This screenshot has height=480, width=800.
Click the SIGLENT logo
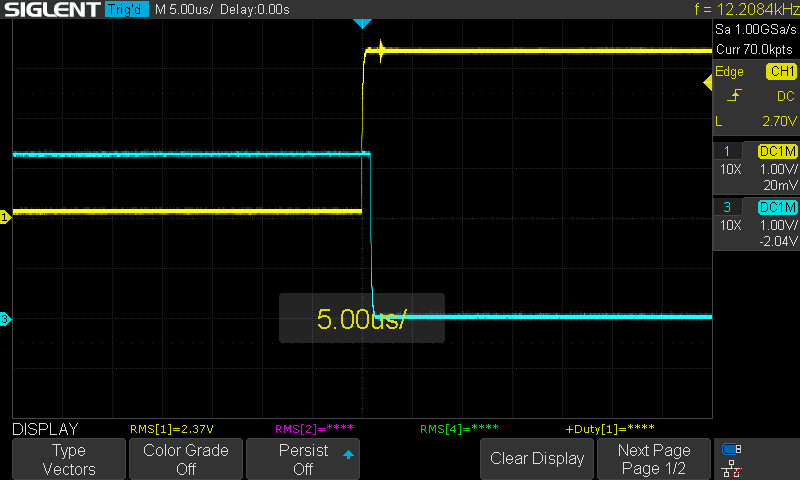coord(52,9)
